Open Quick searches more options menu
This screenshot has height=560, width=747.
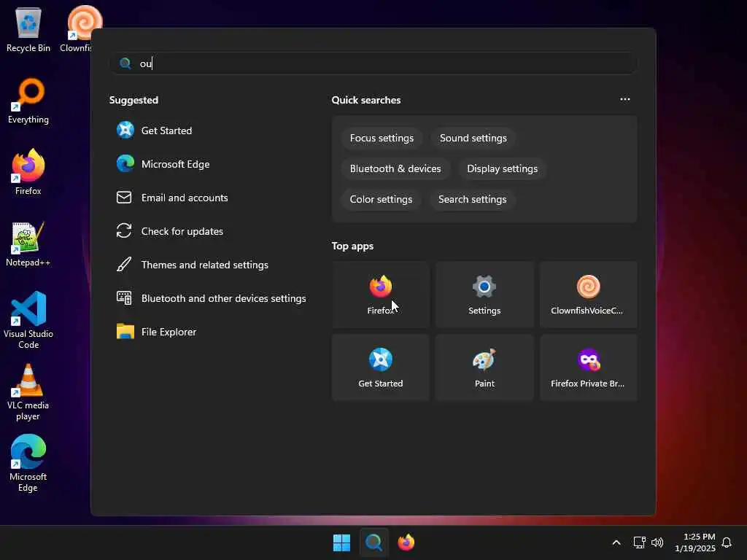pos(625,99)
